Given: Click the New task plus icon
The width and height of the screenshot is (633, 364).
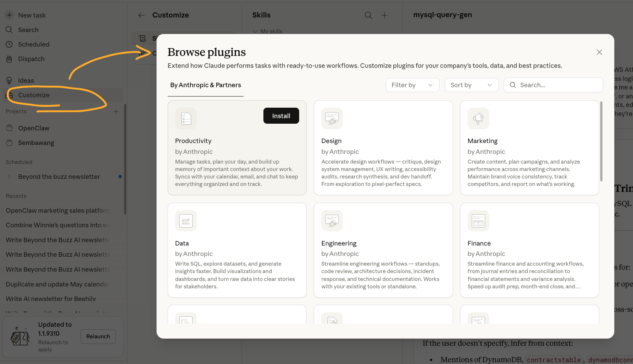Looking at the screenshot, I should 9,15.
